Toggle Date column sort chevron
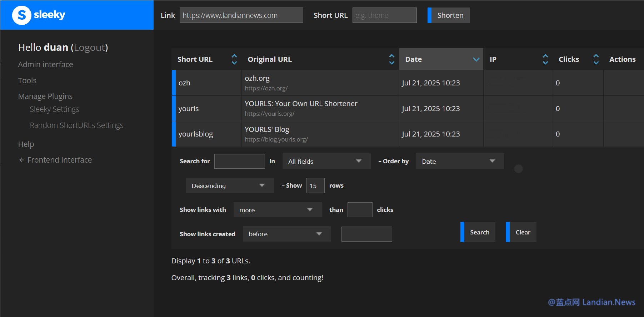Viewport: 644px width, 317px height. (x=476, y=59)
